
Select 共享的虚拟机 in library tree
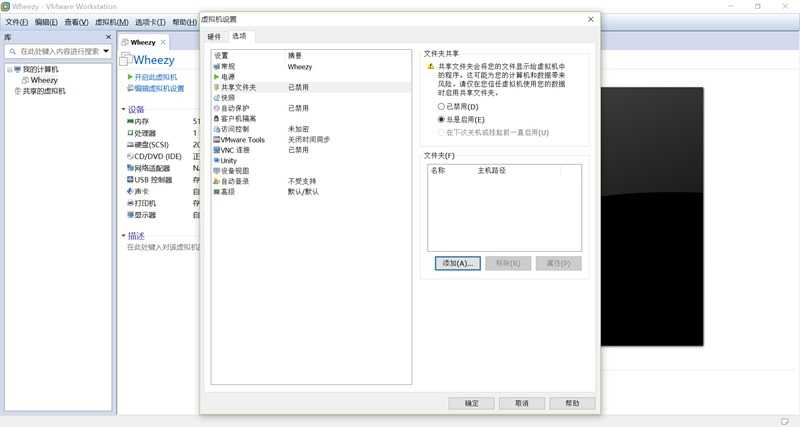point(44,91)
